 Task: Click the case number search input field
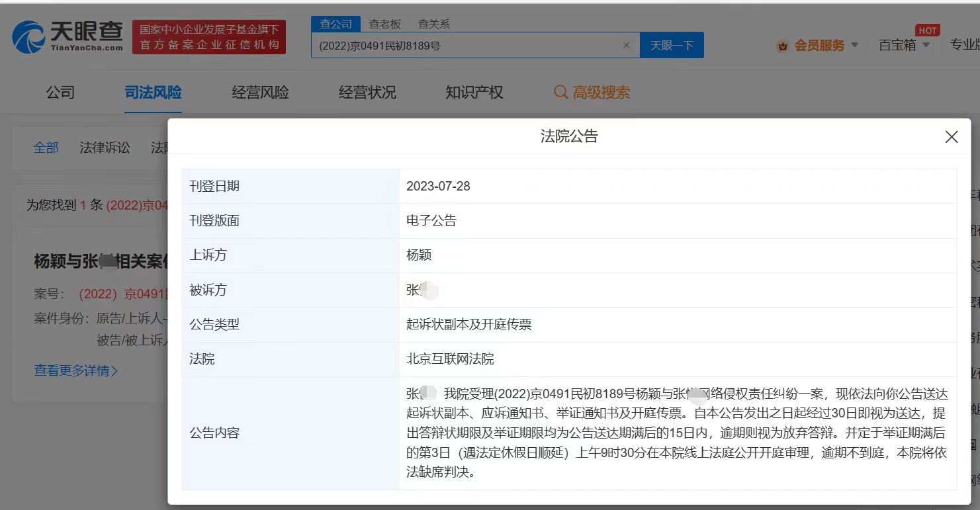point(463,46)
